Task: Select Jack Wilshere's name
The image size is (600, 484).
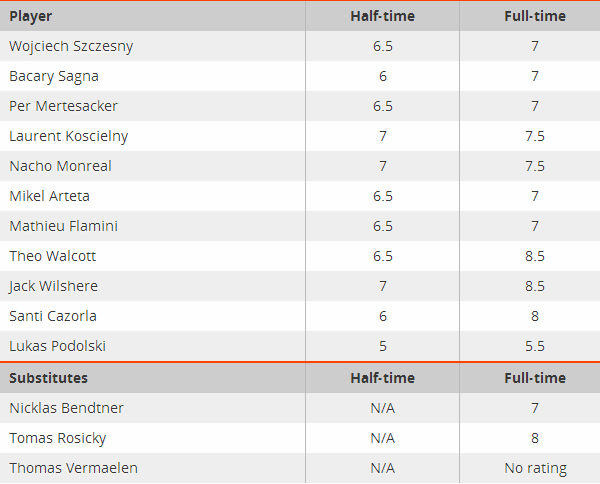Action: pyautogui.click(x=53, y=286)
